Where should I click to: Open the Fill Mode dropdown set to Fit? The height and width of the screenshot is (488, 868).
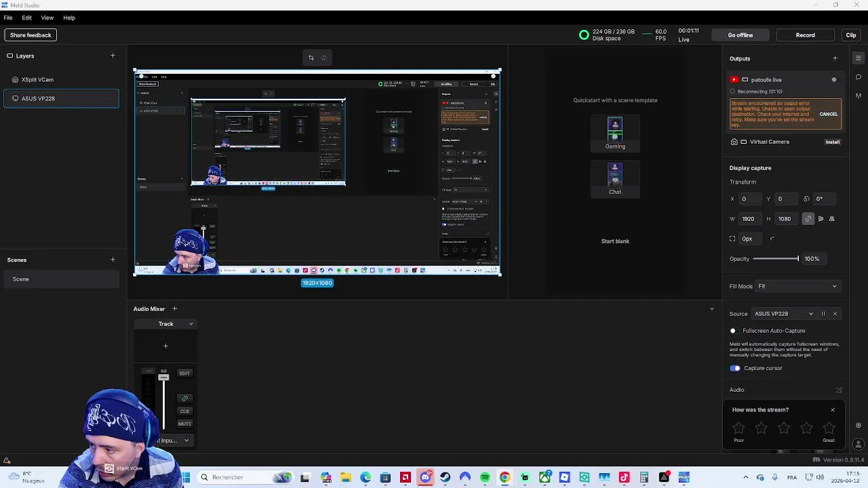797,286
